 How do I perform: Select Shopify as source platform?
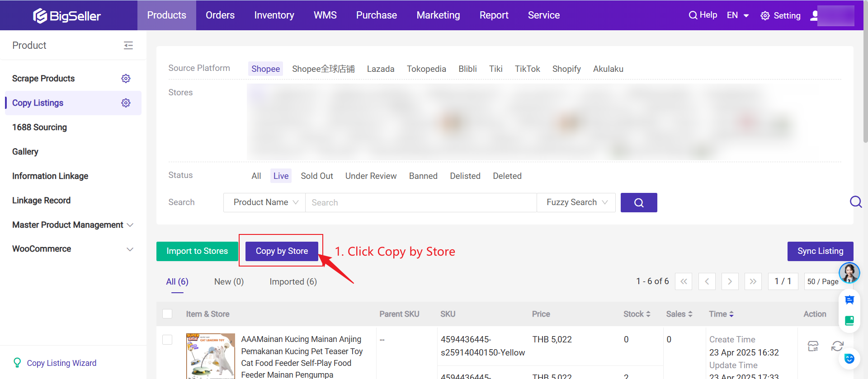pos(566,69)
